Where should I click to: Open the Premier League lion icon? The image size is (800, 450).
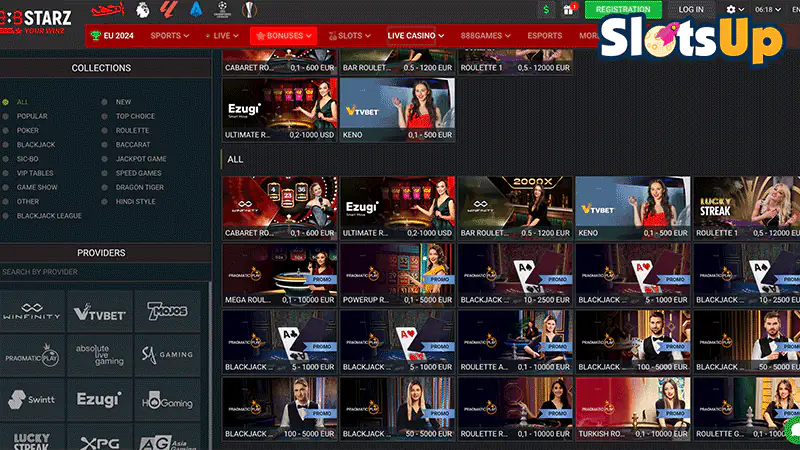click(143, 10)
